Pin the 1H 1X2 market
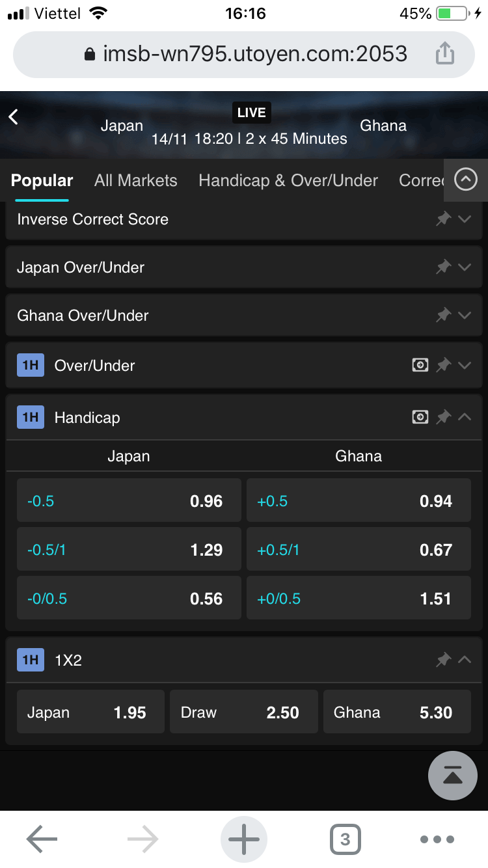The height and width of the screenshot is (868, 488). click(443, 660)
